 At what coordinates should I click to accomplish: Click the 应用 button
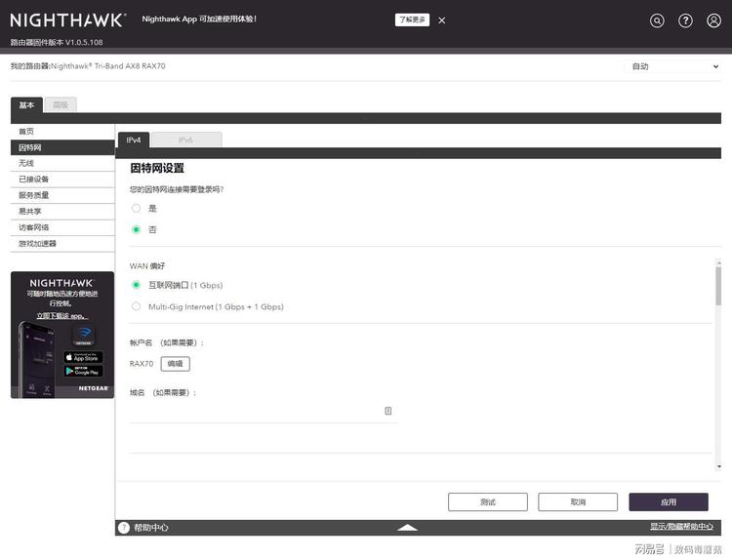(669, 502)
